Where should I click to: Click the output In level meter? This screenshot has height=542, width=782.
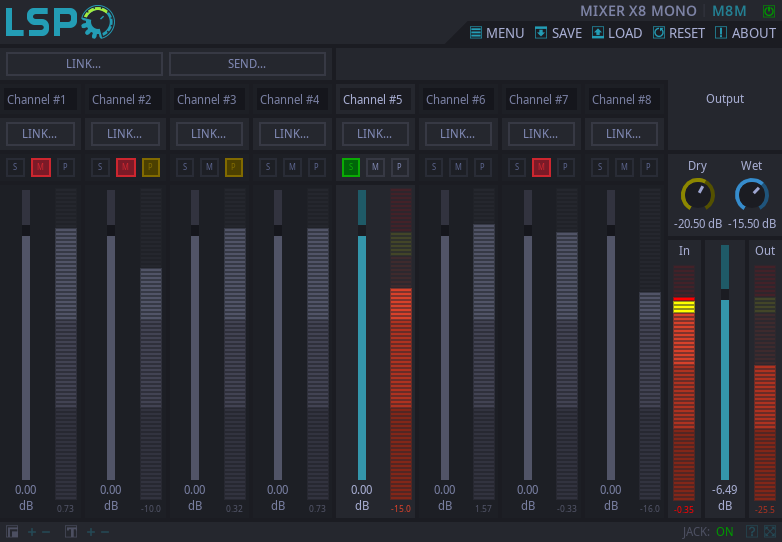[684, 383]
